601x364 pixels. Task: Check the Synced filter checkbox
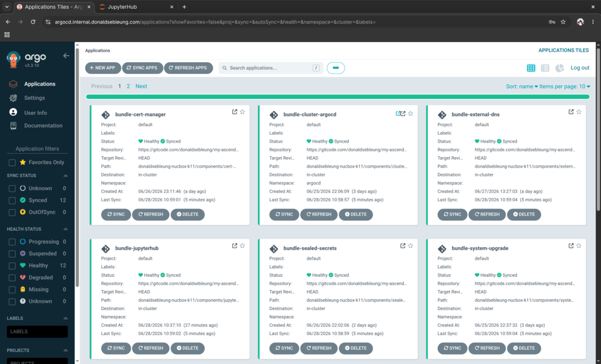pos(12,201)
